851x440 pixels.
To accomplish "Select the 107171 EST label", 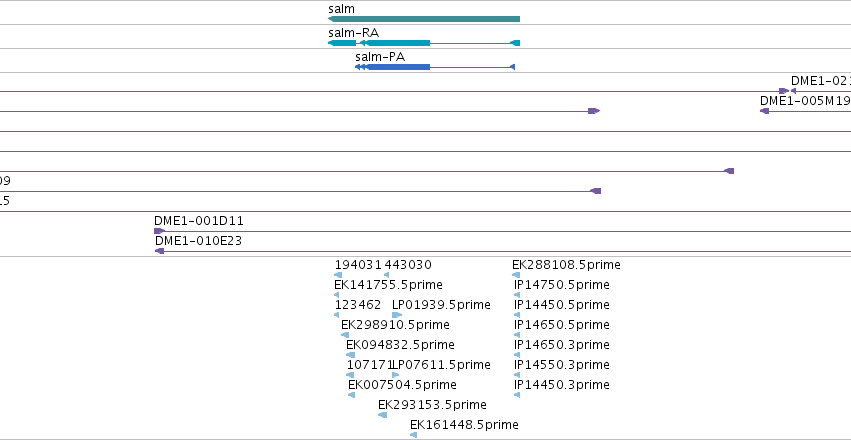I will tap(369, 365).
